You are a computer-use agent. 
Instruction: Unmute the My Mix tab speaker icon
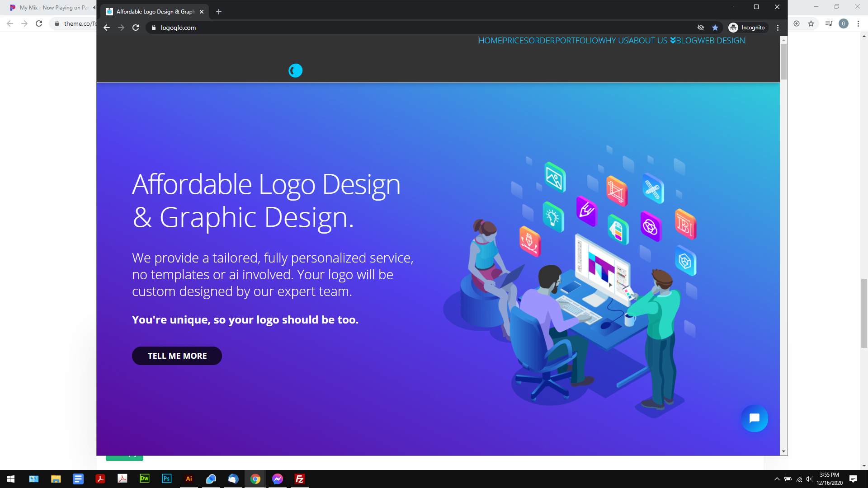(x=94, y=8)
